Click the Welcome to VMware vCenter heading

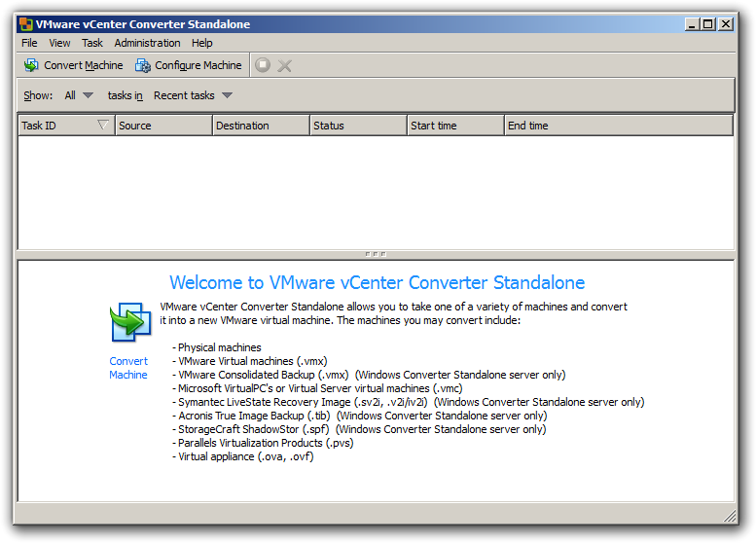click(378, 282)
